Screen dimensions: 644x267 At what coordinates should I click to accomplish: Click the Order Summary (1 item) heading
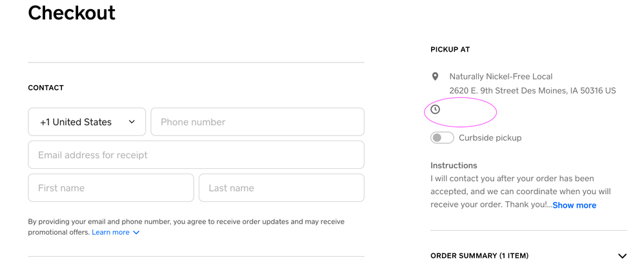479,256
